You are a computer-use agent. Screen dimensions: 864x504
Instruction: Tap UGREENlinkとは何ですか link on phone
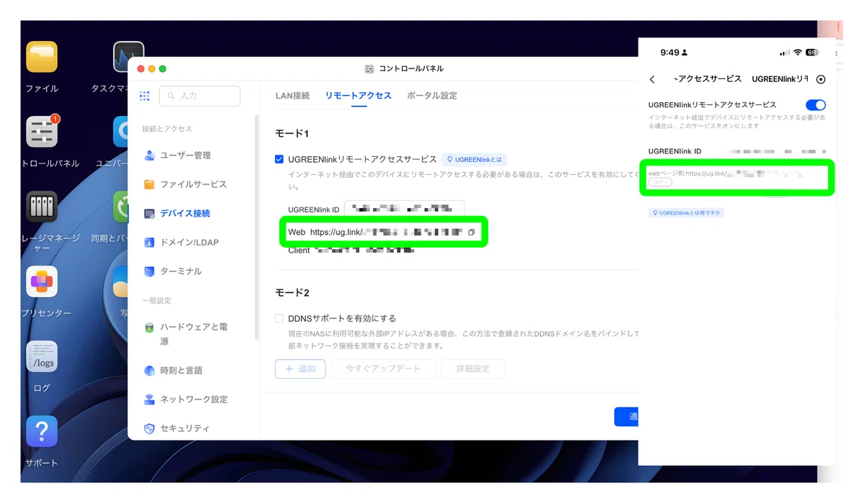(686, 213)
